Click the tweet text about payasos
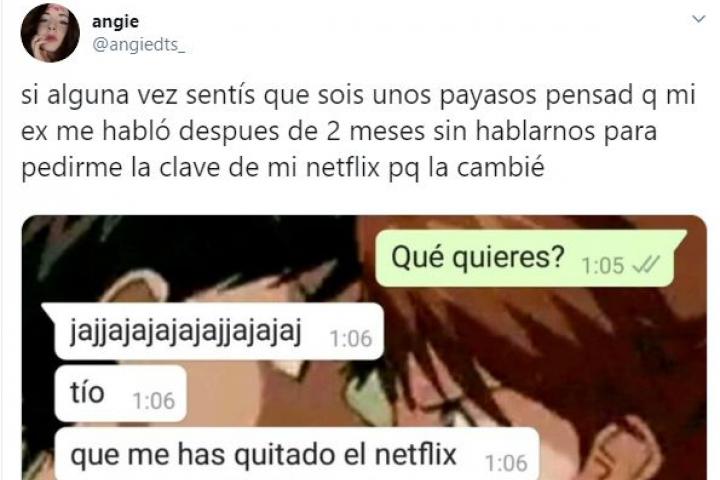 pyautogui.click(x=358, y=131)
